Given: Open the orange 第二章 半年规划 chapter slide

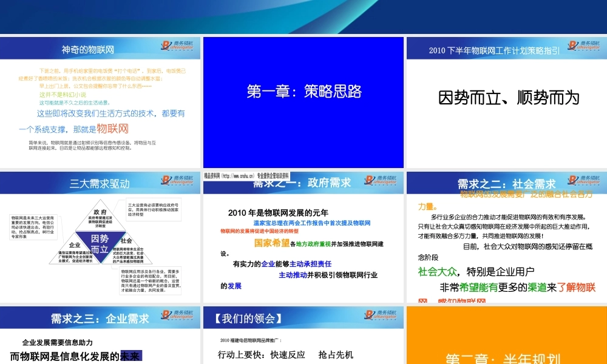Looking at the screenshot, I should tap(507, 335).
